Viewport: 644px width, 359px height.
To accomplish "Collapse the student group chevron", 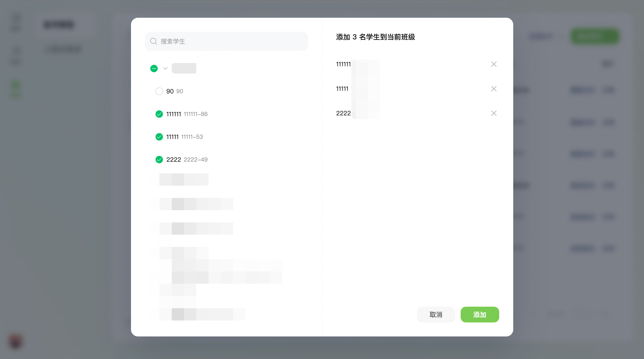I will pos(165,68).
